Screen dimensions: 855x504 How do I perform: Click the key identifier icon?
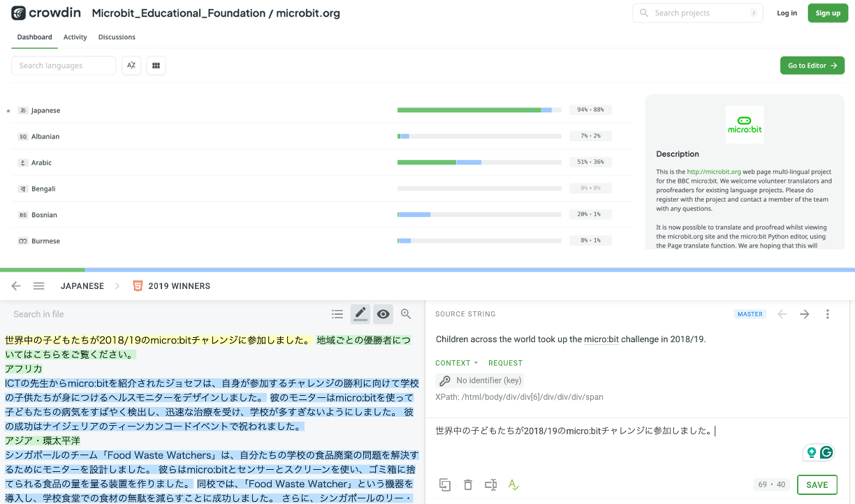coord(445,380)
